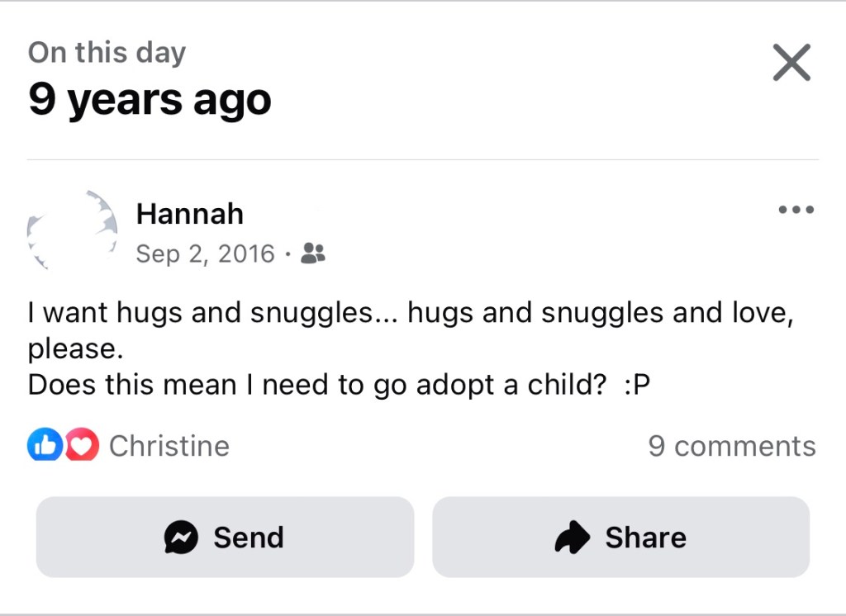Close the On this day memory
846x616 pixels.
791,63
